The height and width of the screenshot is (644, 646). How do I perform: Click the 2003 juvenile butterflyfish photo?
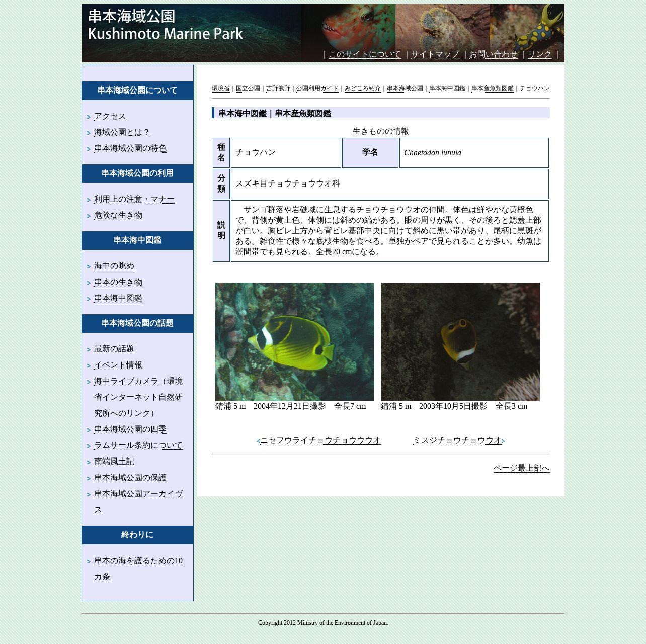(460, 342)
